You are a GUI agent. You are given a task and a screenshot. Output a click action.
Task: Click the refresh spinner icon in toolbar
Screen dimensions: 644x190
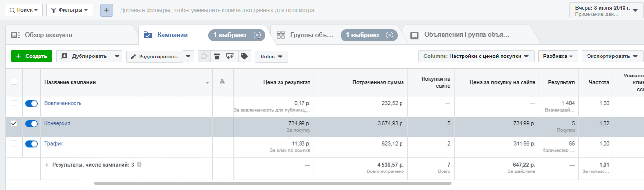click(x=204, y=57)
